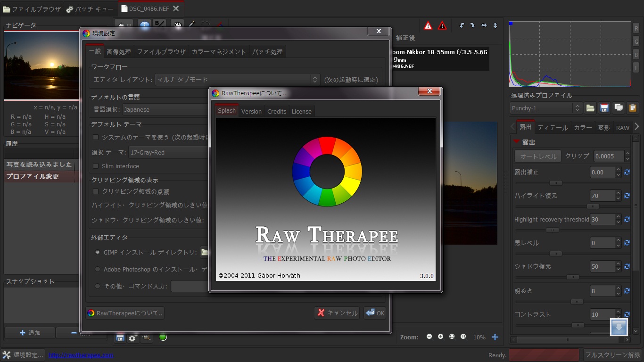The image size is (644, 362).
Task: Click the 明るさ brightness slider
Action: tap(572, 302)
